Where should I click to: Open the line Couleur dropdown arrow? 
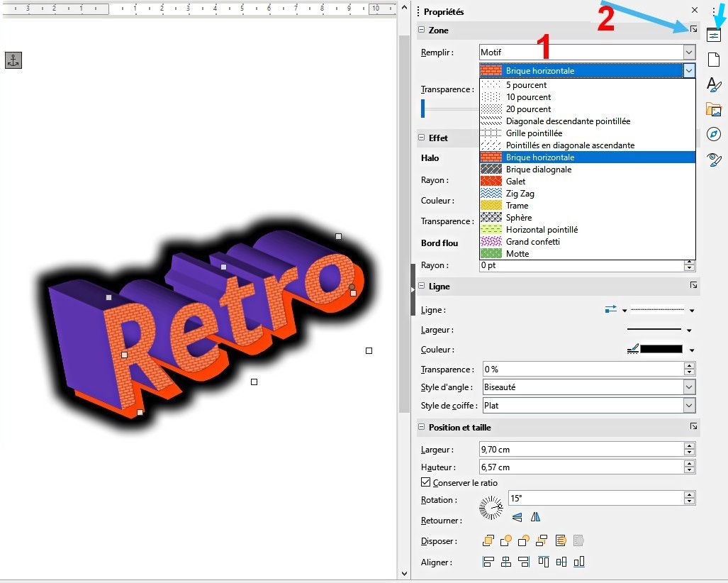(692, 350)
